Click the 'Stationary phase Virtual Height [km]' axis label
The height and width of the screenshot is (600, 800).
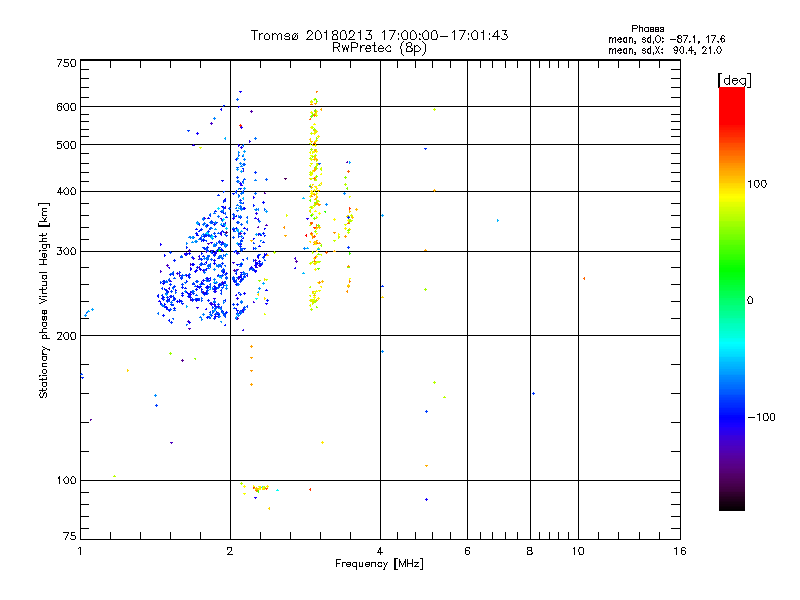coord(44,300)
